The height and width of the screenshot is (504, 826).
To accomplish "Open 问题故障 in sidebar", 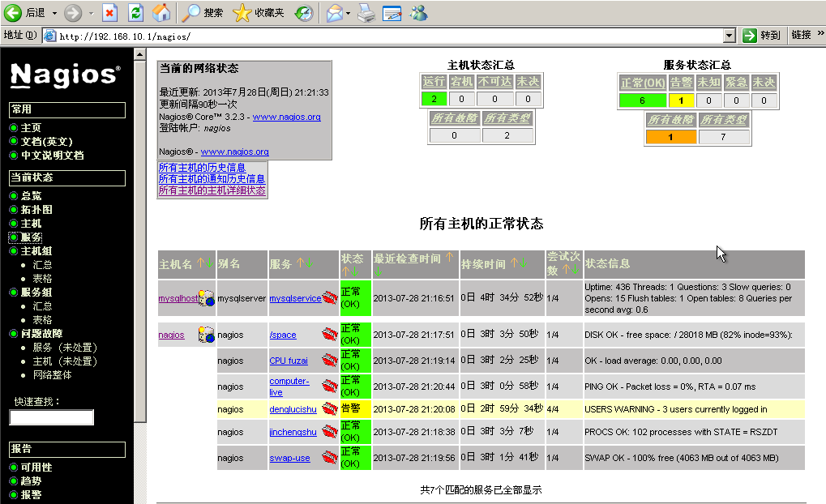I will pos(41,333).
